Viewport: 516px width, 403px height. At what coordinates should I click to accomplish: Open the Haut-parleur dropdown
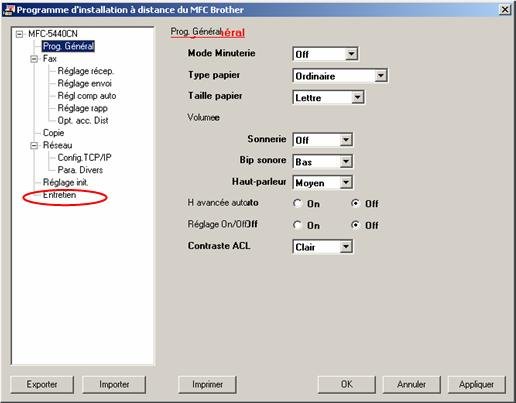[346, 183]
